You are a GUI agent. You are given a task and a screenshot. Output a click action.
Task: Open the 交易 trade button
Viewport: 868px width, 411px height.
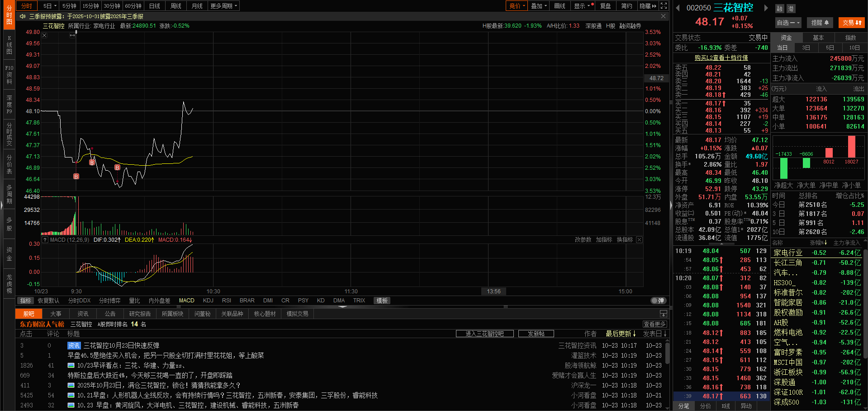pos(852,23)
